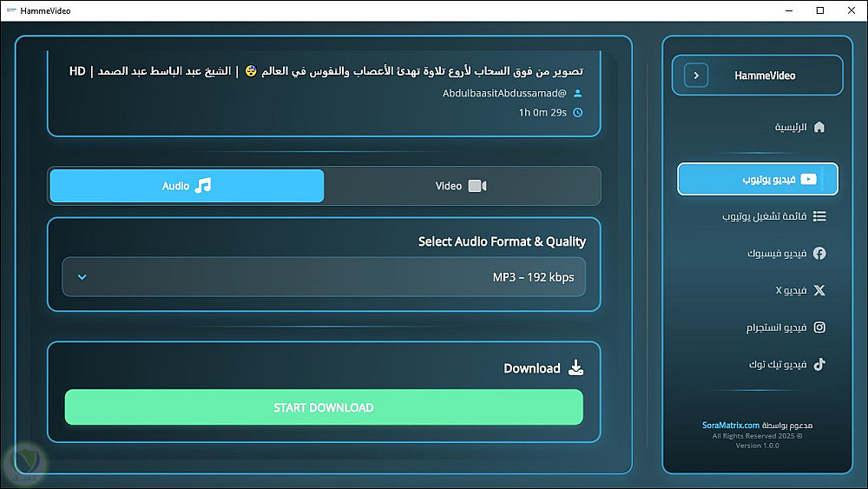This screenshot has width=868, height=489.
Task: Click the Download section heading
Action: (531, 368)
